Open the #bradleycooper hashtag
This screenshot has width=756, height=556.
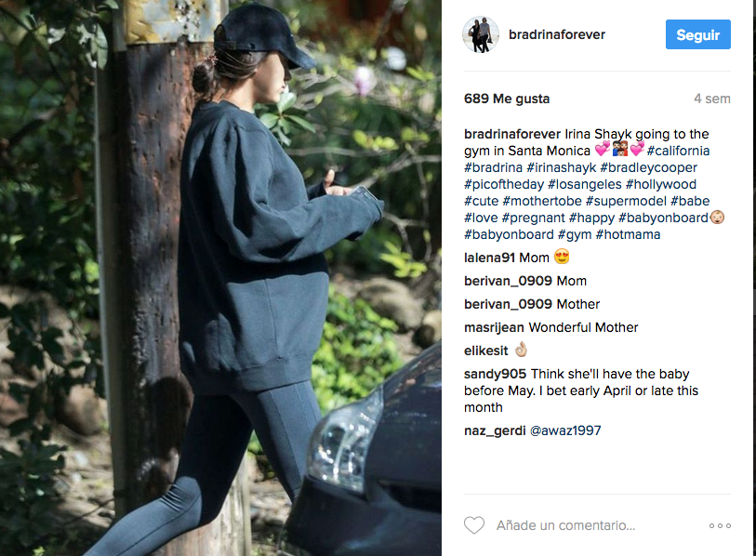click(x=648, y=167)
